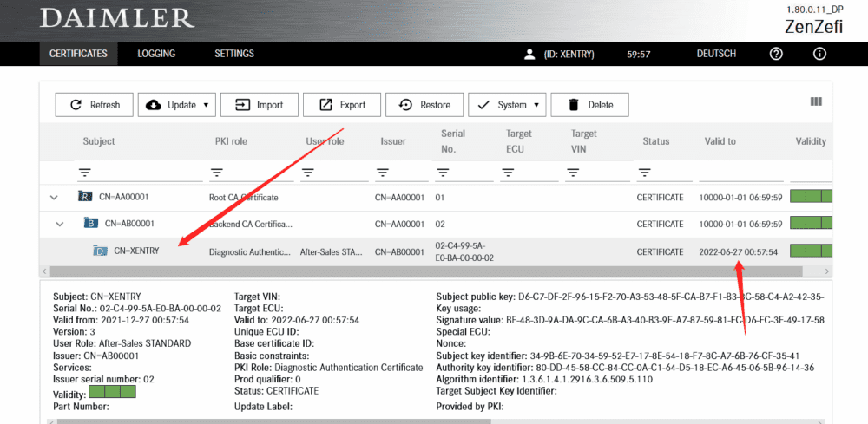Open the Issuer column filter icon
The image size is (868, 424).
[382, 173]
